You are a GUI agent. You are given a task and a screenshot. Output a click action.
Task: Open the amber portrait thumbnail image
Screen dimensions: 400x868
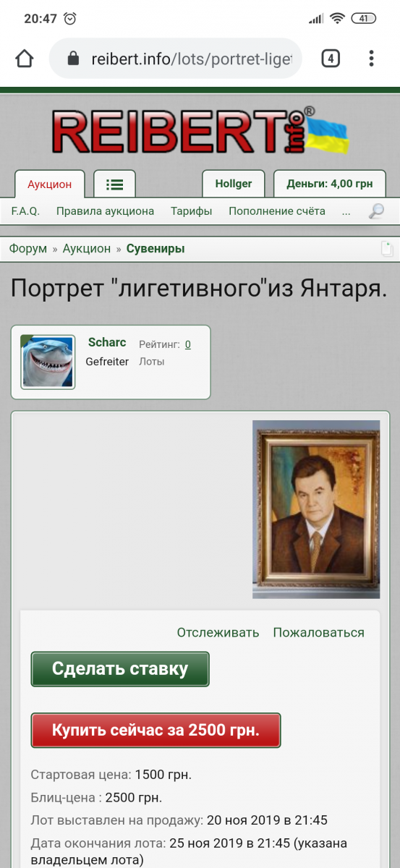pyautogui.click(x=316, y=509)
